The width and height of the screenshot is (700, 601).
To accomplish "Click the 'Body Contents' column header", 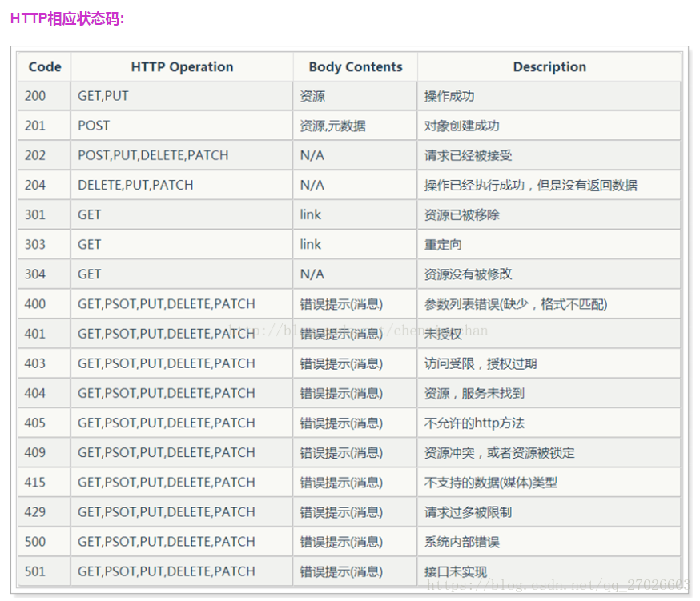I will (356, 67).
